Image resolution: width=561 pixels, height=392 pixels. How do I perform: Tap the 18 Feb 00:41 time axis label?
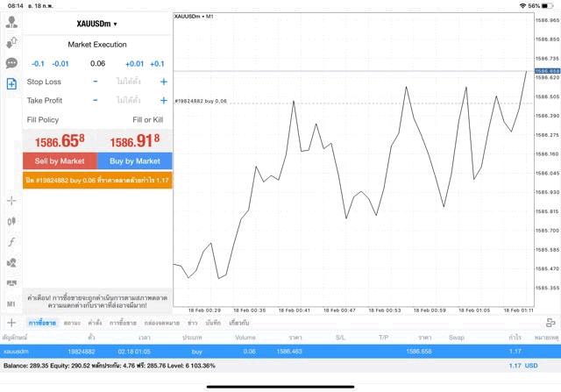295,310
